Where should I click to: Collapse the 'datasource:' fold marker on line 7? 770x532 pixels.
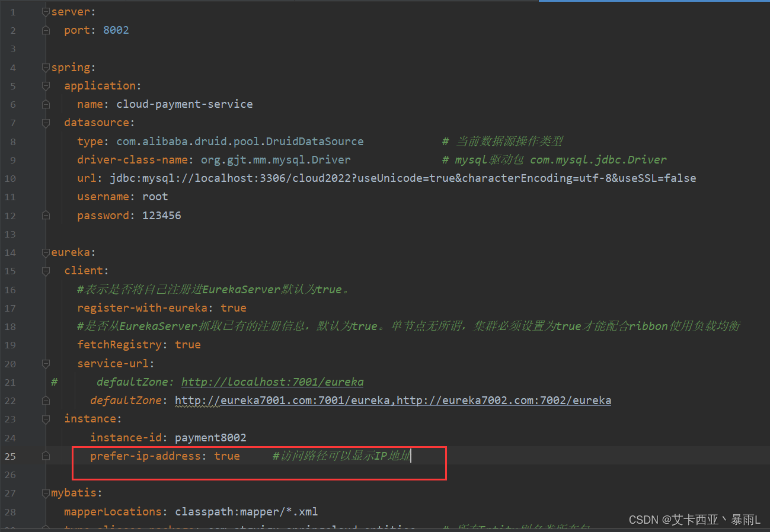[x=46, y=123]
